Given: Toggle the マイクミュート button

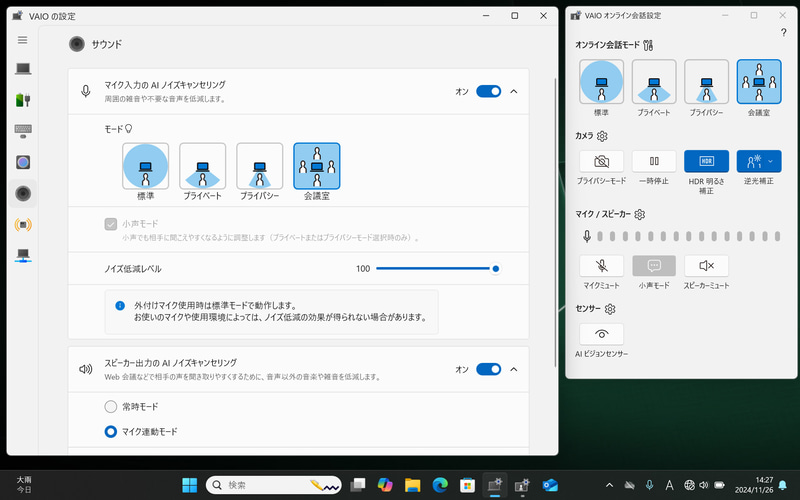Looking at the screenshot, I should point(602,266).
